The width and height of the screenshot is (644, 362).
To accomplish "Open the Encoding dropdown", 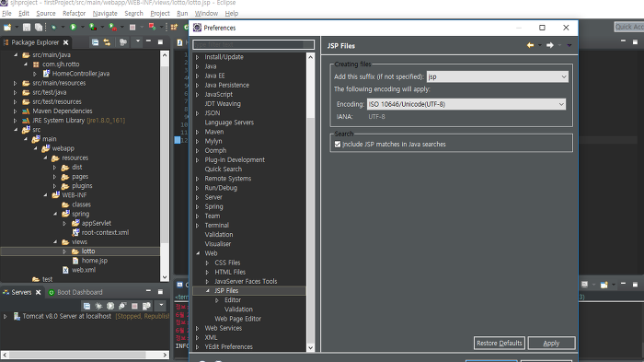I will pyautogui.click(x=561, y=104).
